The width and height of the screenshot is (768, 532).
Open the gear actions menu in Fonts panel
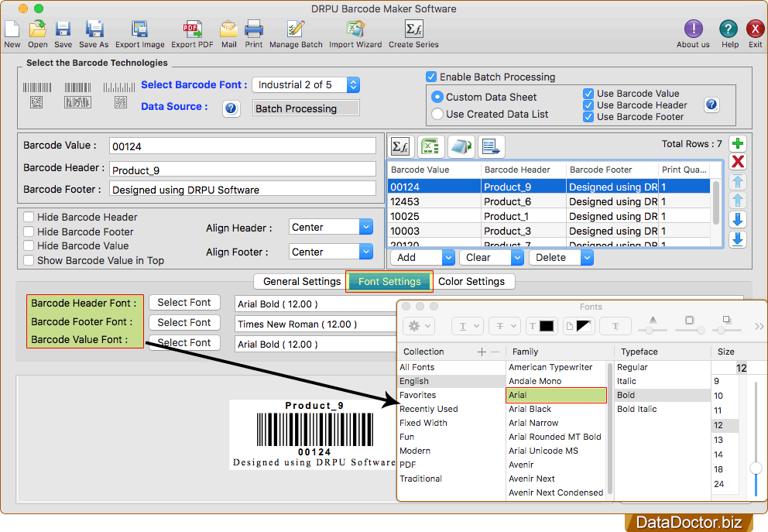pyautogui.click(x=420, y=326)
